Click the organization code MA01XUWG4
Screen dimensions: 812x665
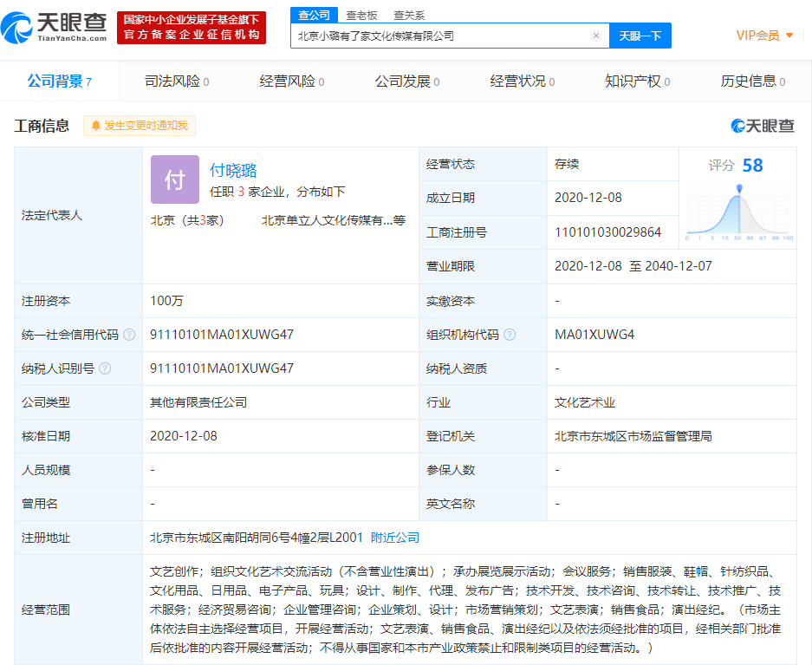pyautogui.click(x=594, y=335)
